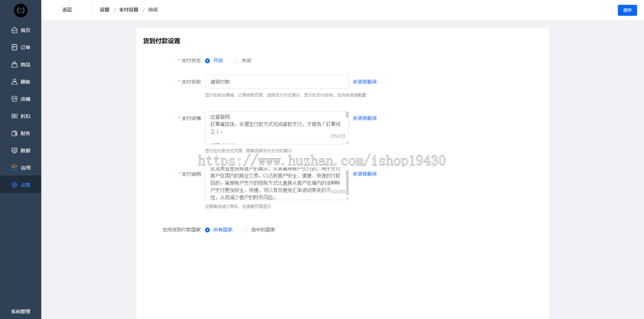Open the 数据 data icon
Viewport: 644px width, 319px height.
coord(14,150)
